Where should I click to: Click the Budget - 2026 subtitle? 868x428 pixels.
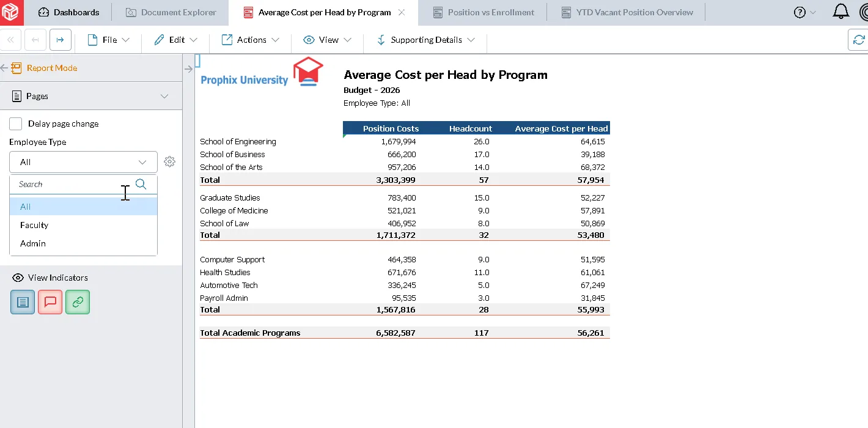tap(372, 90)
